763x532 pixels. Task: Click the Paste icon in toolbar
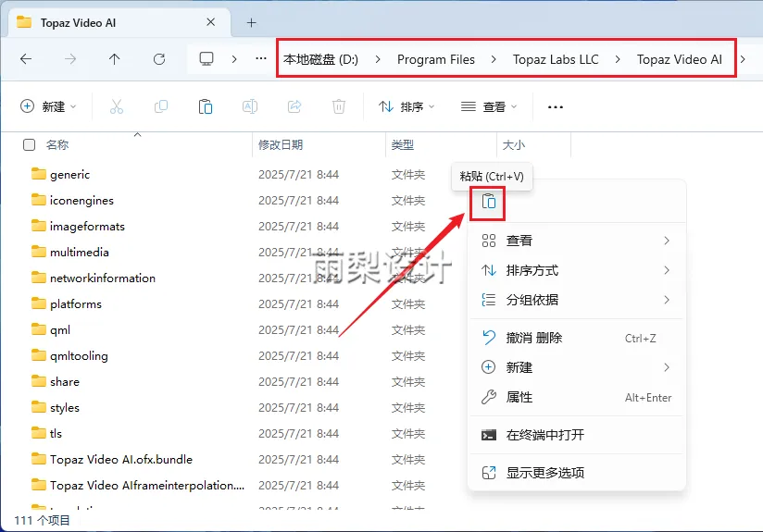coord(206,106)
